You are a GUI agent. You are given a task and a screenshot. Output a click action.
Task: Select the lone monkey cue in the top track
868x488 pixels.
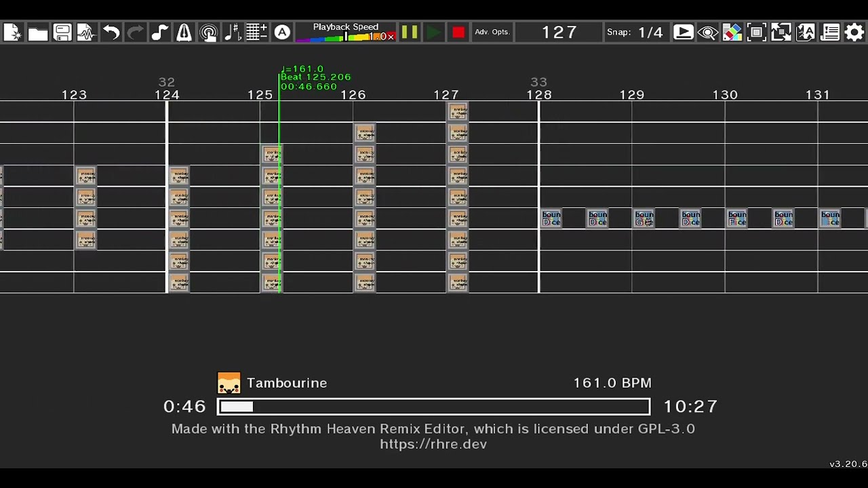tap(458, 111)
